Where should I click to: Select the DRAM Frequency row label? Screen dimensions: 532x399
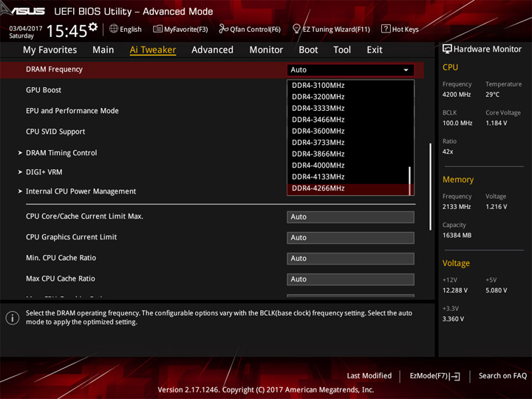coord(54,69)
